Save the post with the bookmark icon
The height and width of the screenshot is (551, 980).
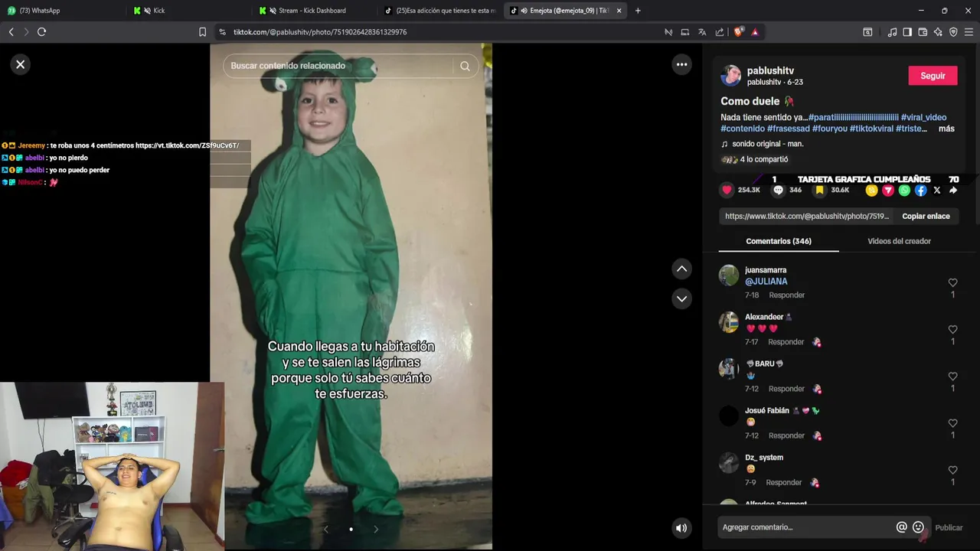pyautogui.click(x=820, y=190)
